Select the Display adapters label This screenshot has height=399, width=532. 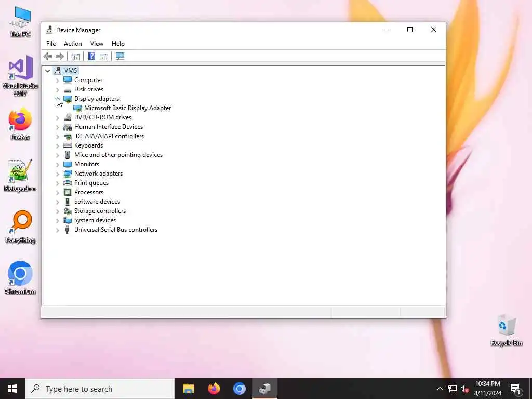point(97,99)
